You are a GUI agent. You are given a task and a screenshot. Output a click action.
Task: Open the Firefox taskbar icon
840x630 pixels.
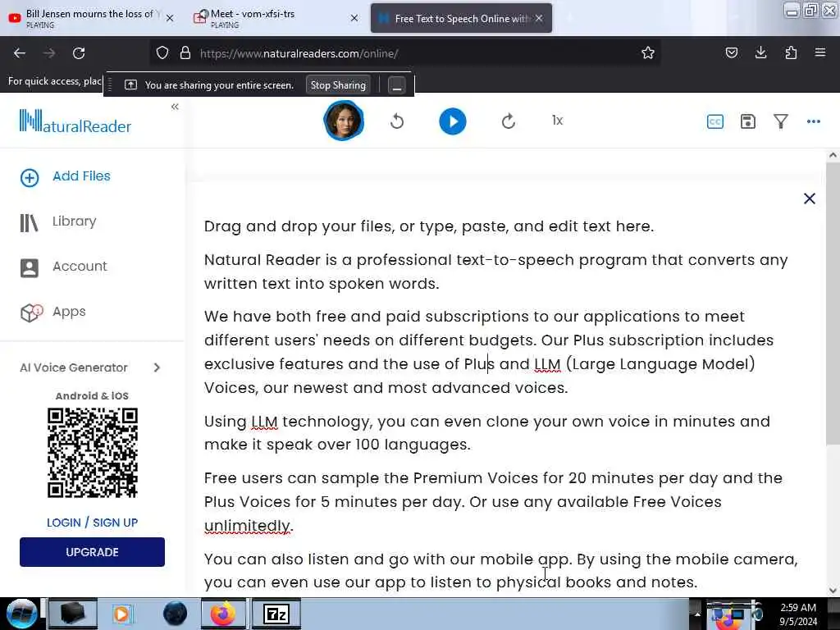223,614
